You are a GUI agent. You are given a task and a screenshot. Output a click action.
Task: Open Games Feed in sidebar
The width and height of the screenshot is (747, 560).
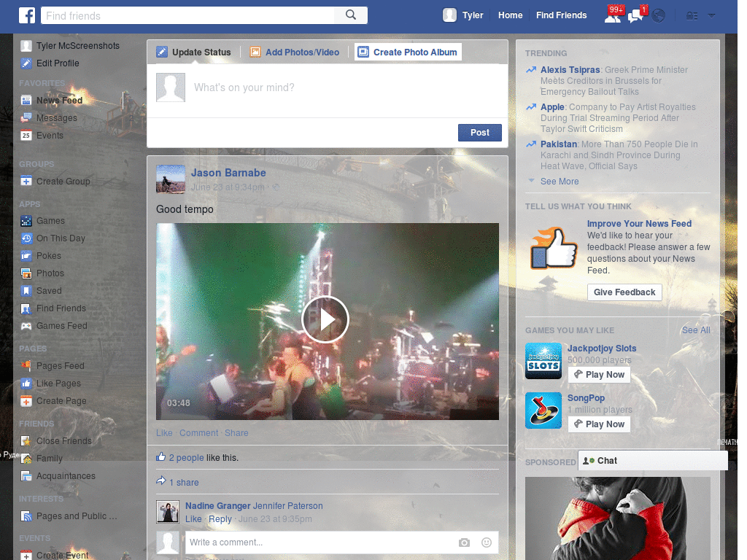[54, 326]
